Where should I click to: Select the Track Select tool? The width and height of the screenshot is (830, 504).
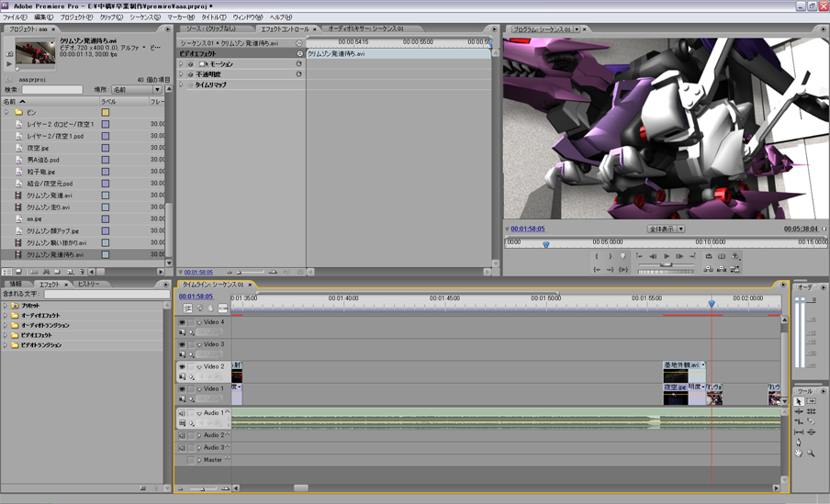811,401
